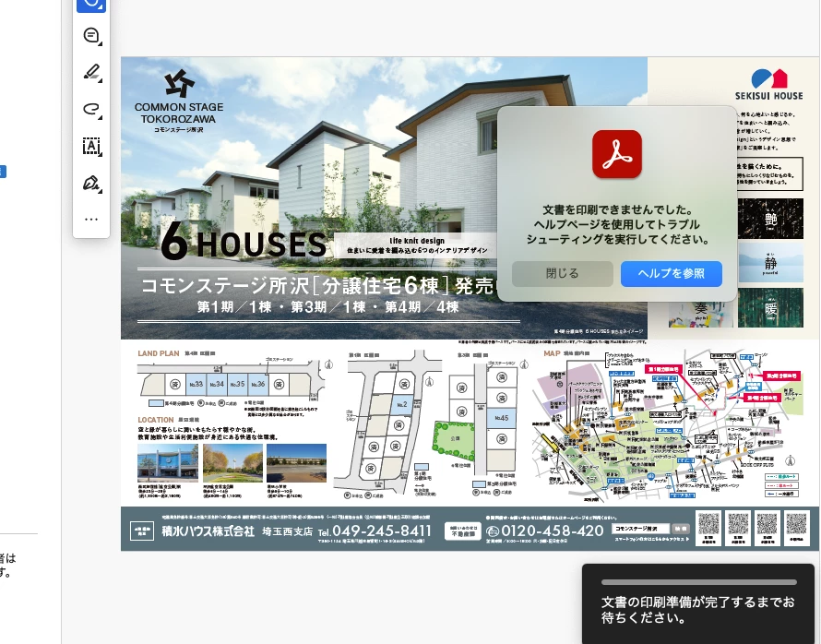Click the コモンステージ所沢 search box in footer

pyautogui.click(x=640, y=529)
